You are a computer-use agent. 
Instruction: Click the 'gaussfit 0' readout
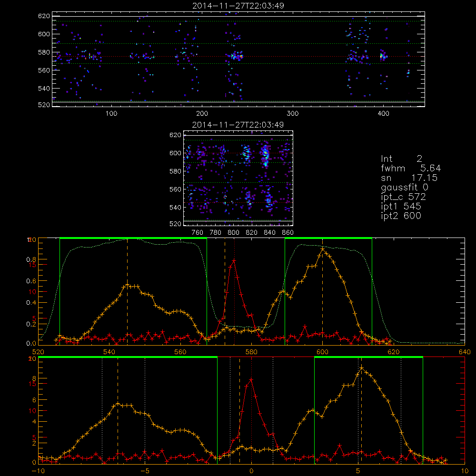pyautogui.click(x=405, y=187)
